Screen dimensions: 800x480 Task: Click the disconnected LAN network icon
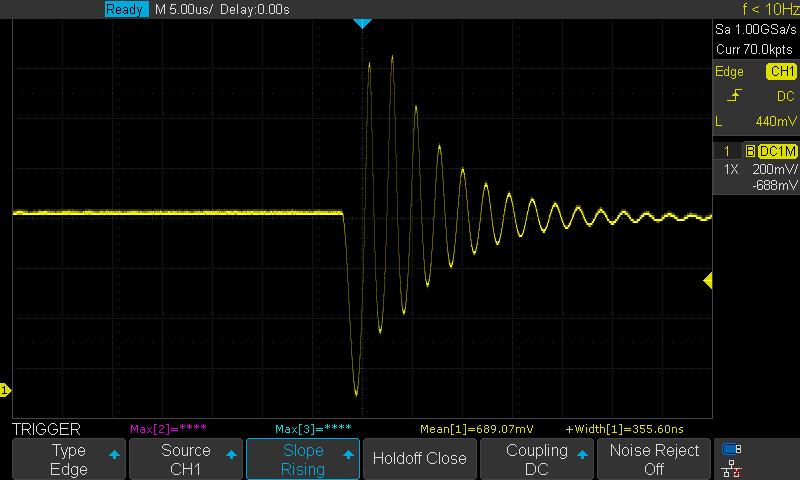pyautogui.click(x=732, y=467)
